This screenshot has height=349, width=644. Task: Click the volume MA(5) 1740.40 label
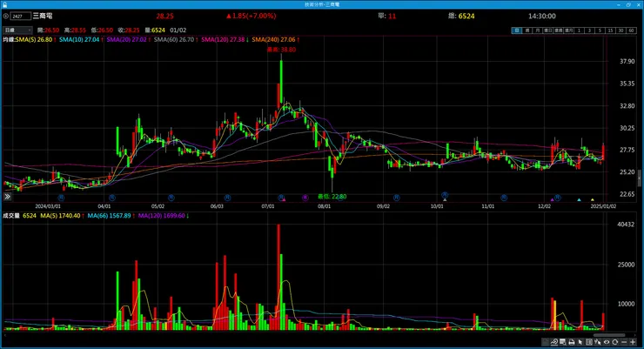[x=60, y=216]
